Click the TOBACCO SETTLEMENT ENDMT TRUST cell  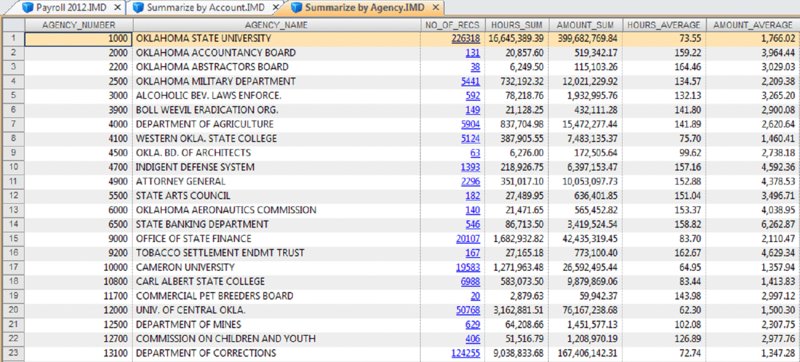coord(277,253)
